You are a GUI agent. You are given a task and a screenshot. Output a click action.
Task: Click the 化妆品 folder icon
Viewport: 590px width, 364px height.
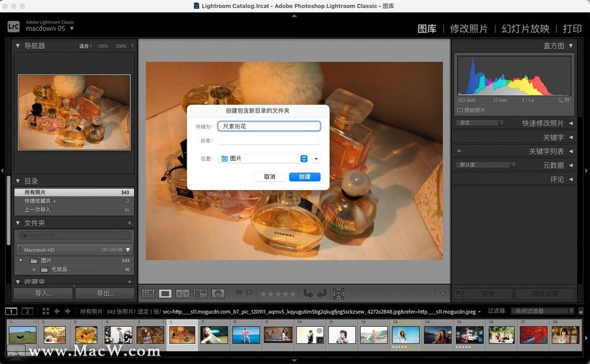coord(44,269)
